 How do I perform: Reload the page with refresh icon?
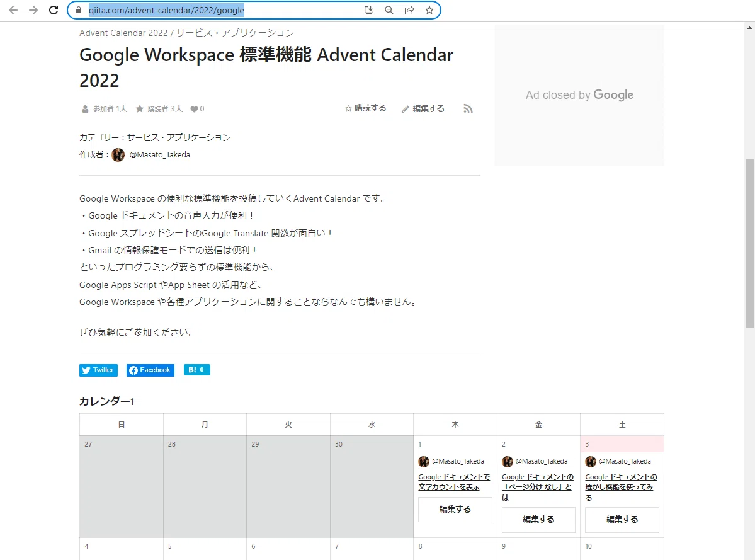pyautogui.click(x=54, y=10)
